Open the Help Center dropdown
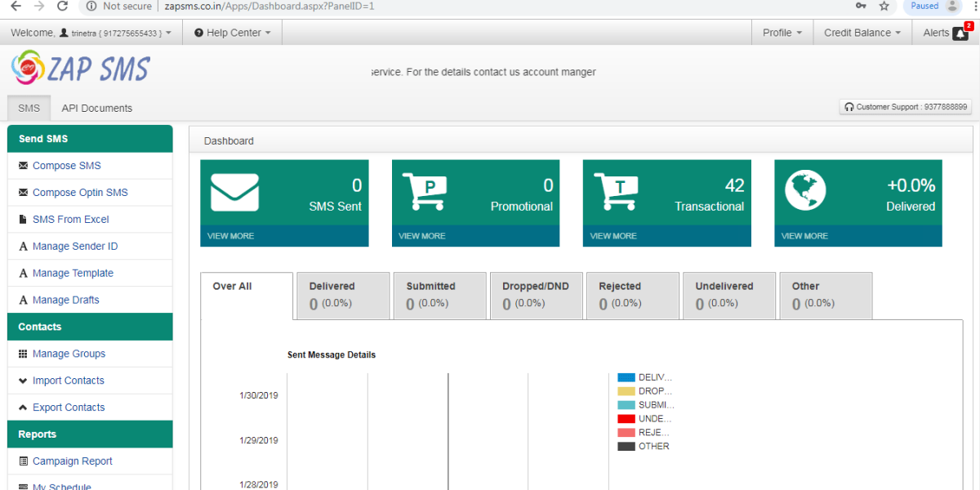 tap(233, 33)
